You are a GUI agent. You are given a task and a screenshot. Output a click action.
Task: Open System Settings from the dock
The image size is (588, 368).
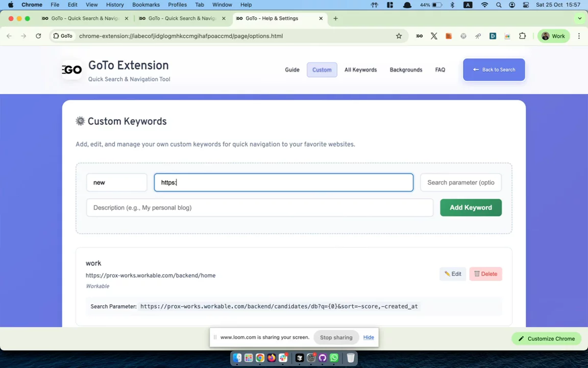click(x=311, y=358)
